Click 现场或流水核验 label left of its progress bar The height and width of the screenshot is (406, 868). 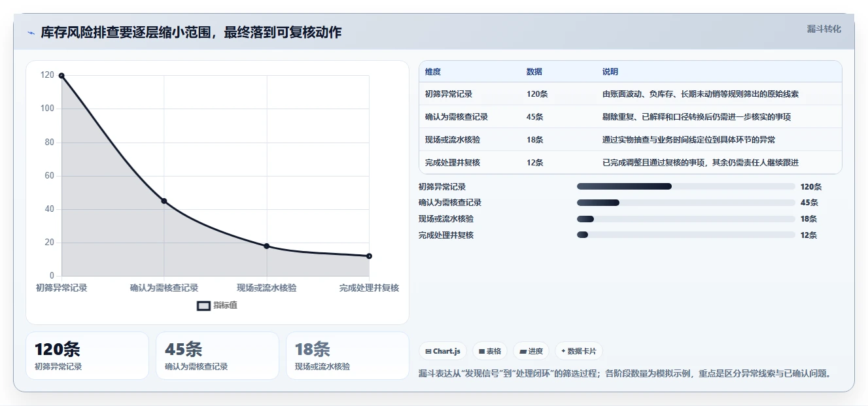tap(446, 219)
